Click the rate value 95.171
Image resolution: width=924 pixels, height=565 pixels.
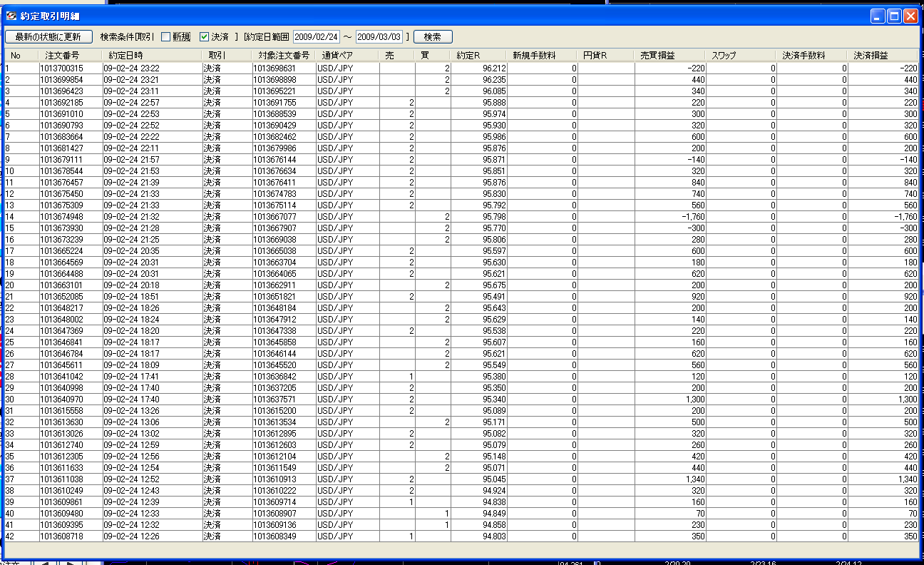click(x=494, y=422)
